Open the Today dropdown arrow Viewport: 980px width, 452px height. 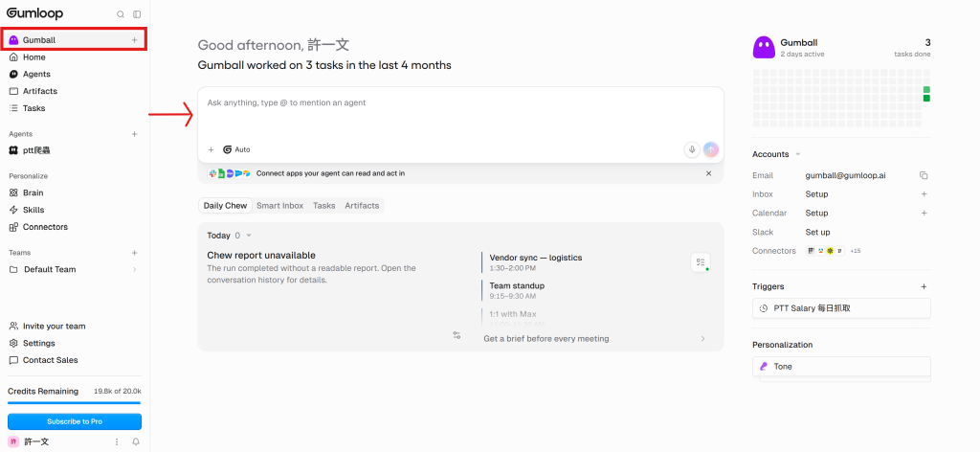tap(249, 236)
